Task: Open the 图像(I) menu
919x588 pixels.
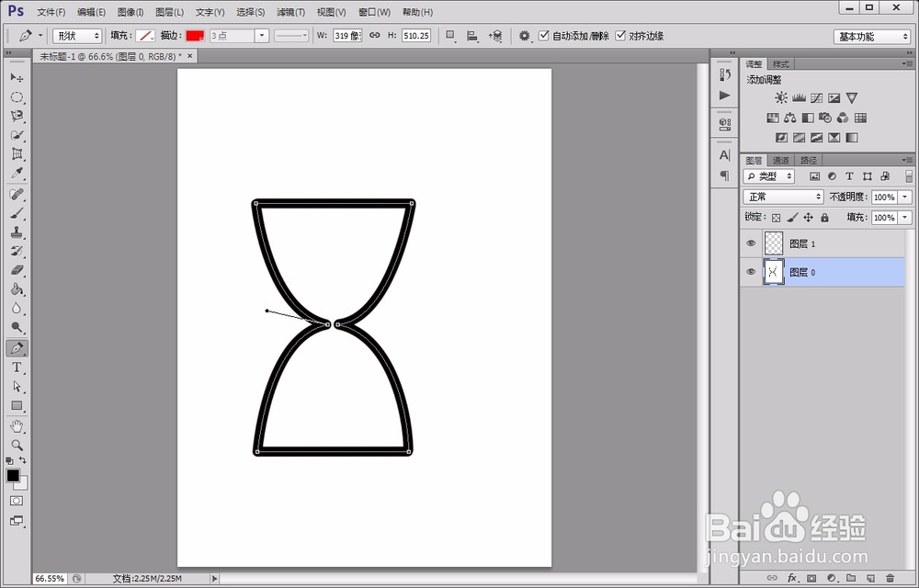Action: (x=130, y=12)
